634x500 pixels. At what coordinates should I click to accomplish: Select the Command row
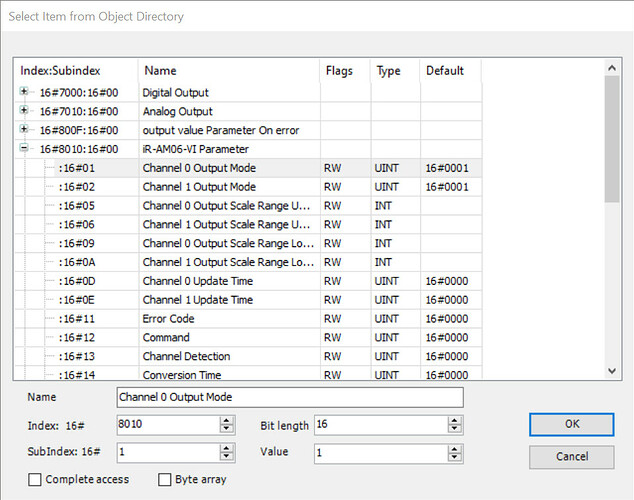248,338
